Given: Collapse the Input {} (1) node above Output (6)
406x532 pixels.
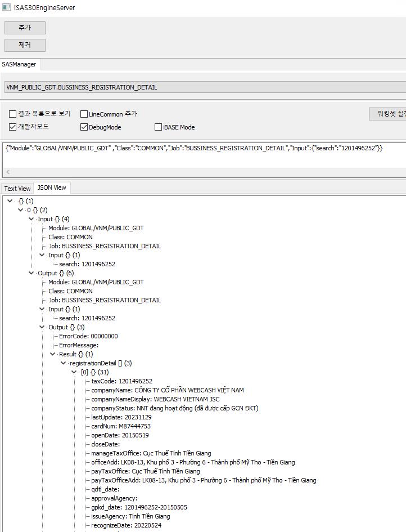Looking at the screenshot, I should pos(42,255).
